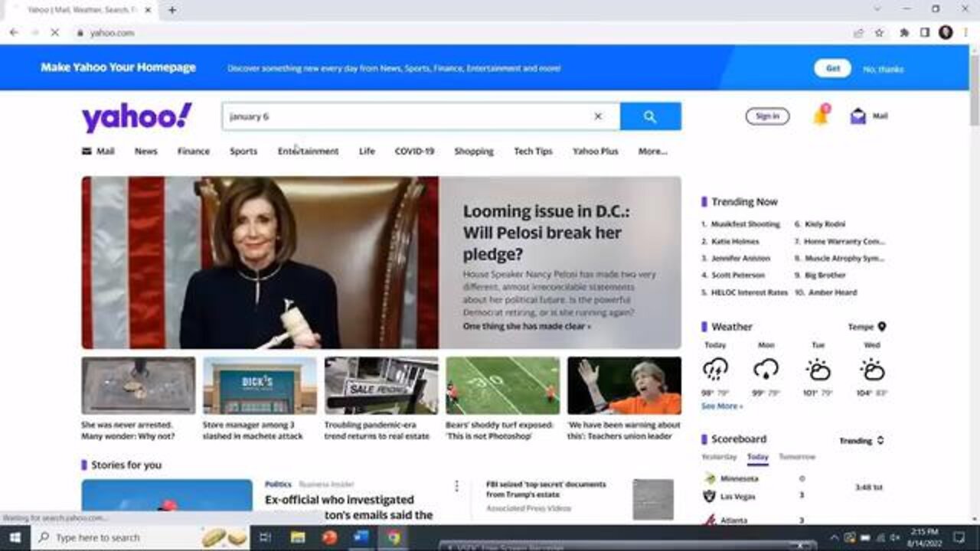Click the share page icon in address bar
The width and height of the screenshot is (980, 551).
pos(859,33)
